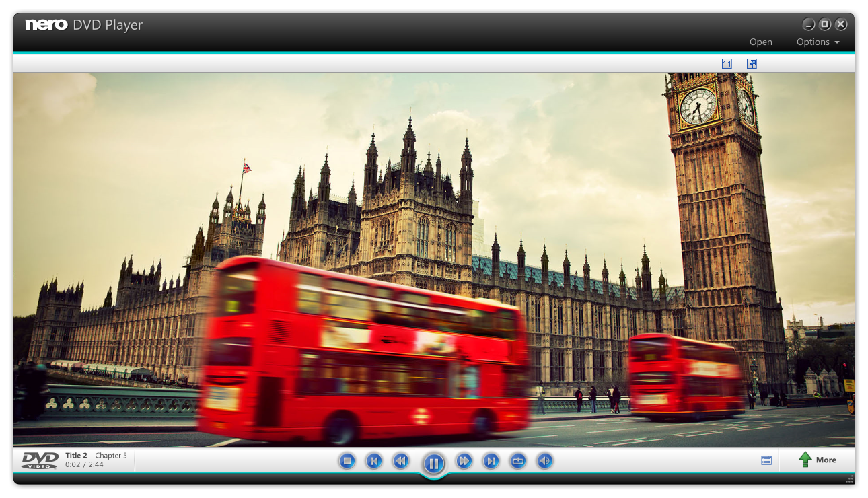Stop the DVD playback

click(x=347, y=462)
